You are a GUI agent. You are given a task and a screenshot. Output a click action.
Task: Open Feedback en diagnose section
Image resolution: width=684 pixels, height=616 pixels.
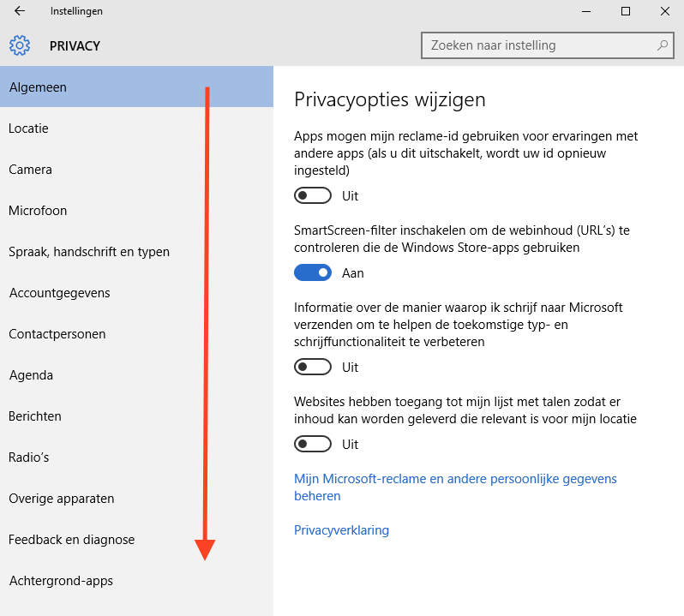pos(72,540)
